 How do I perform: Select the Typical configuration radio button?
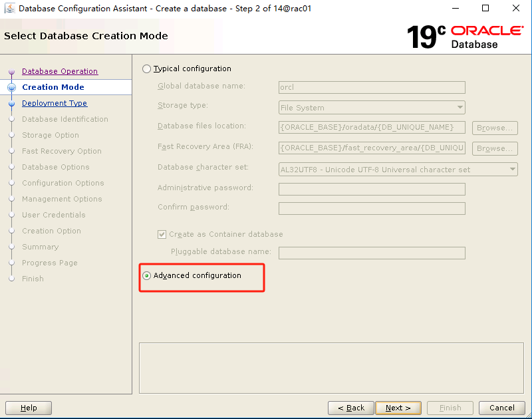tap(146, 69)
